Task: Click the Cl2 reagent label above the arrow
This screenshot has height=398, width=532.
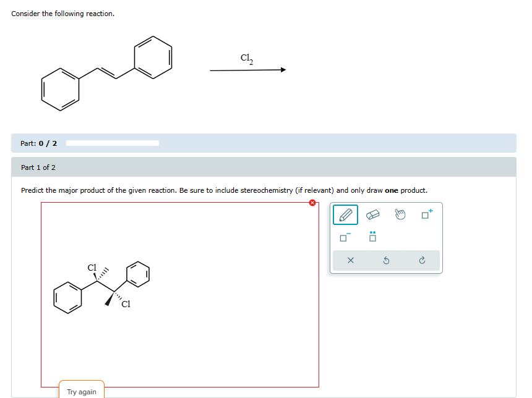Action: coord(246,57)
